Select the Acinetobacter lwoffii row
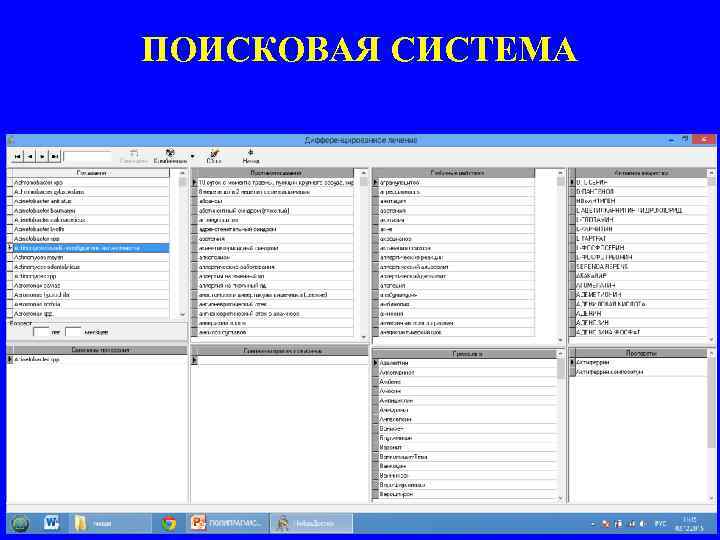 click(91, 229)
